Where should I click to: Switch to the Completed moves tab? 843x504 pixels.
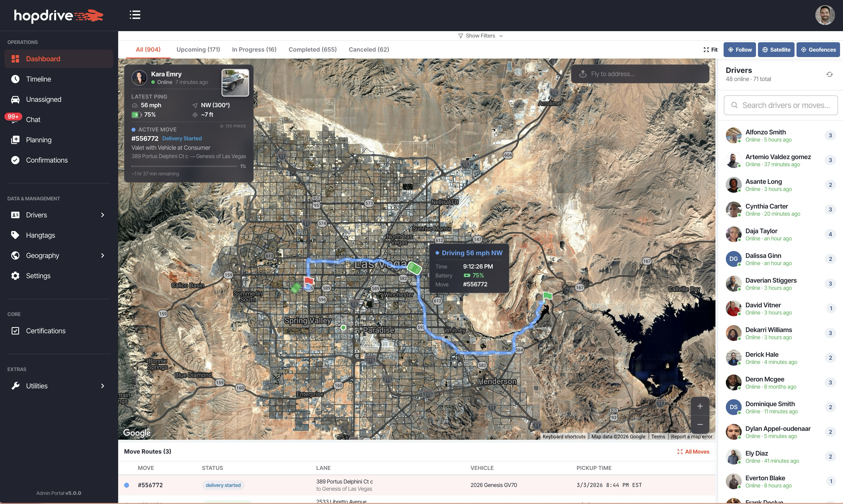coord(312,49)
